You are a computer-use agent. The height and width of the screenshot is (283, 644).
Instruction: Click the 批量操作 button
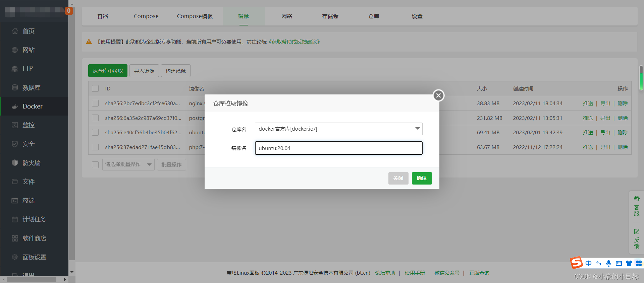(x=171, y=164)
